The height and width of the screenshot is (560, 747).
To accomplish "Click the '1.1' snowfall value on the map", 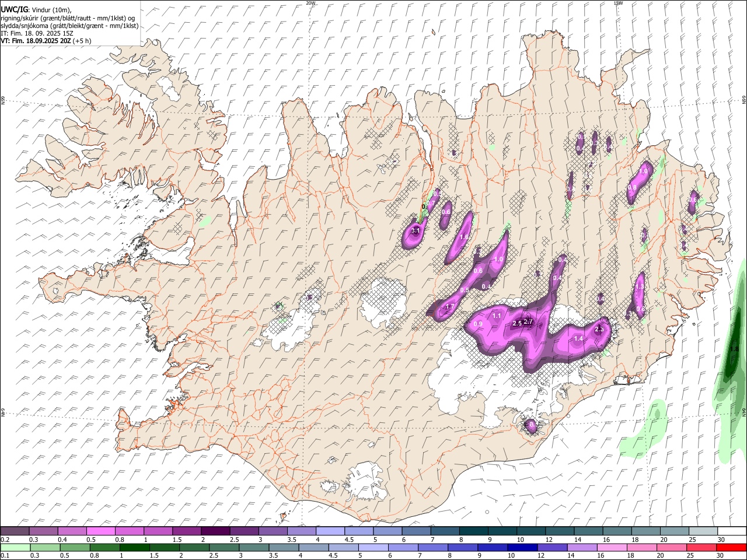I will click(x=497, y=316).
